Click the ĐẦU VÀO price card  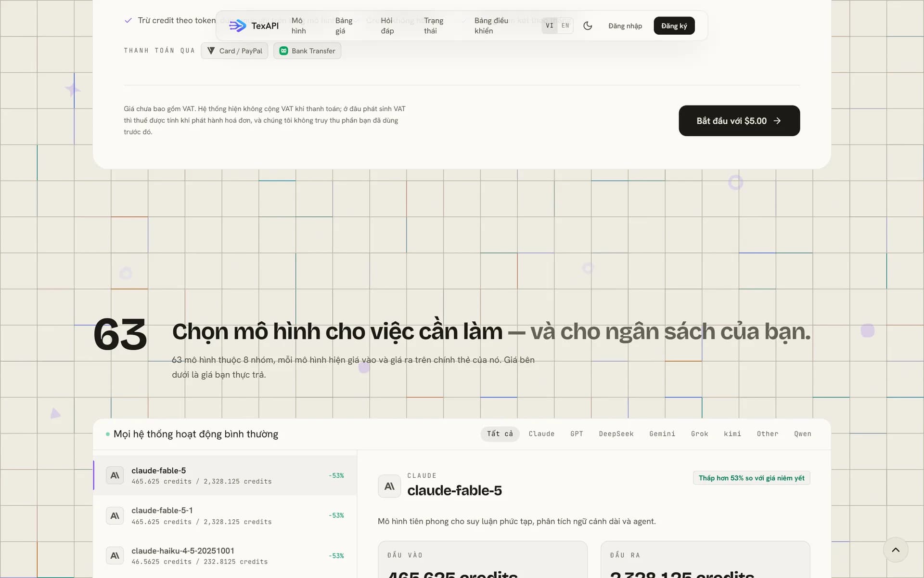coord(483,559)
